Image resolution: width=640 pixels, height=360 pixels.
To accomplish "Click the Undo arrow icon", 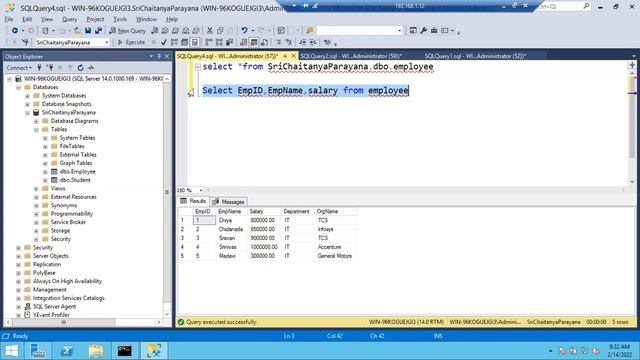I will click(x=244, y=31).
